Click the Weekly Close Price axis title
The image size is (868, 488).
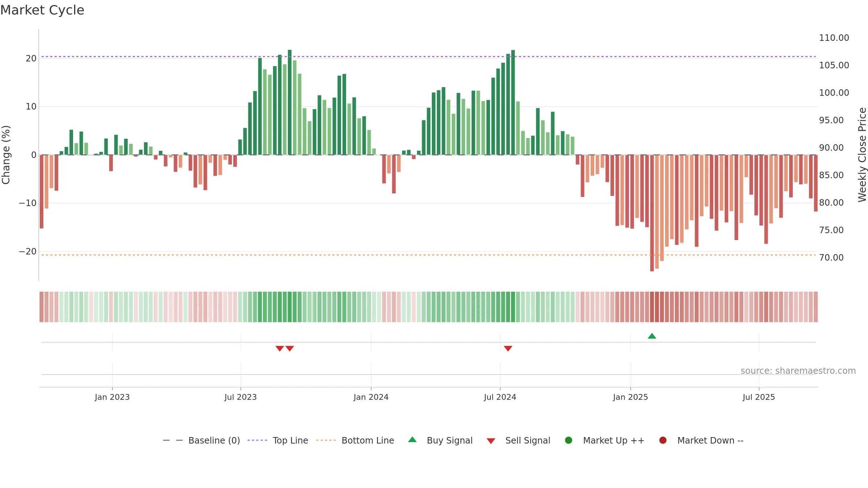[x=862, y=155]
